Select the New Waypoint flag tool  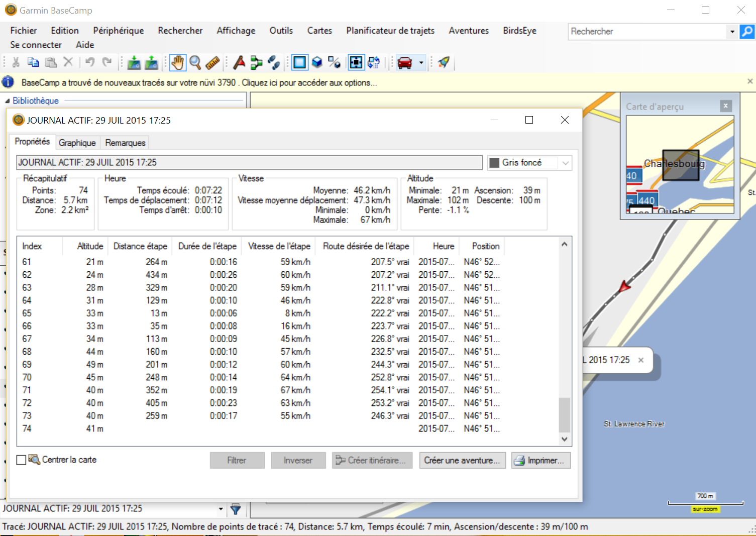(x=239, y=62)
